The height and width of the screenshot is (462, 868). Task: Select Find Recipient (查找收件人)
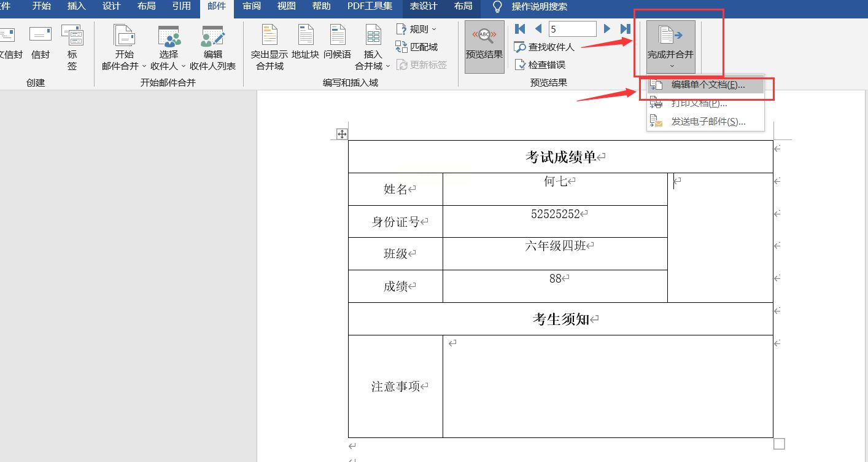pos(544,47)
